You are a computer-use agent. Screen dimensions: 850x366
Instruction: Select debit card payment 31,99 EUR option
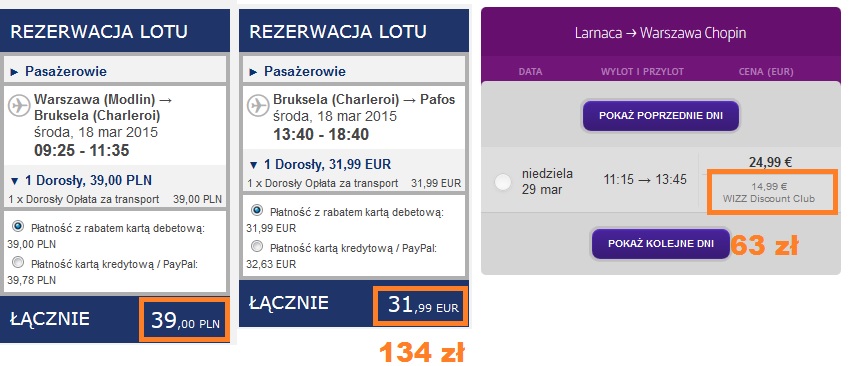257,210
